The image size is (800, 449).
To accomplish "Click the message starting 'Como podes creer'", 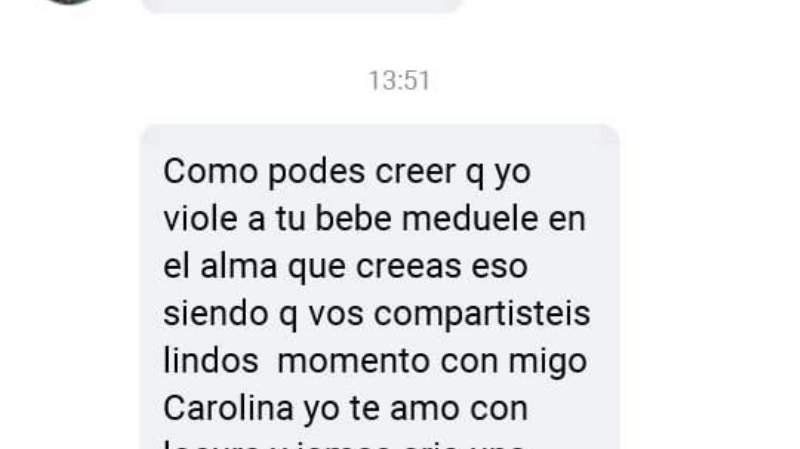I will click(x=380, y=287).
